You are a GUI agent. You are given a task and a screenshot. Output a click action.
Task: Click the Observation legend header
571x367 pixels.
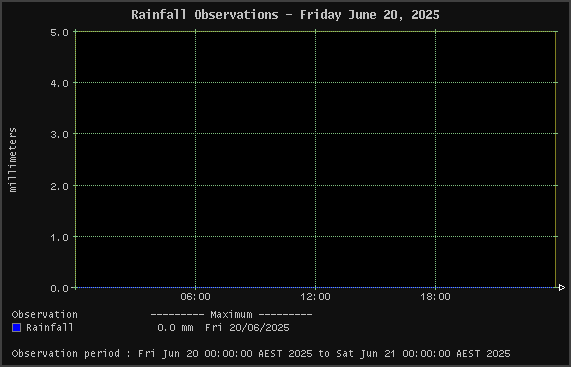click(x=44, y=315)
